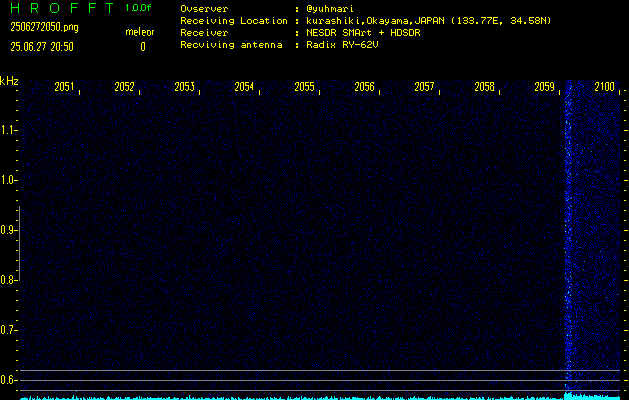Click the Radix RY-62V antenna value
This screenshot has height=400, width=629.
coord(342,45)
